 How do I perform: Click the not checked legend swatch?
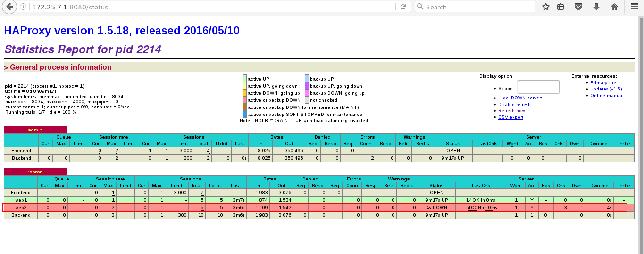[x=307, y=100]
